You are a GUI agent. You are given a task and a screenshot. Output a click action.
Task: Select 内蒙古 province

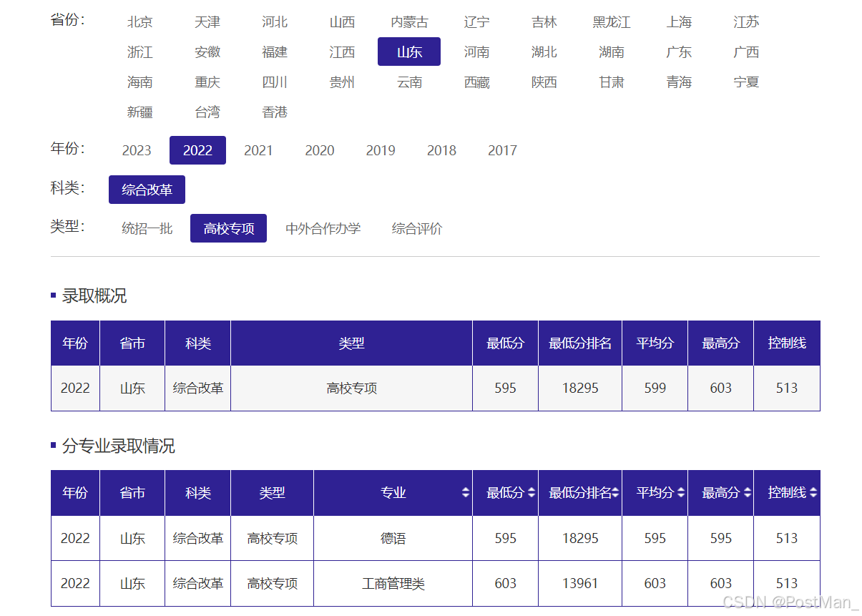(x=409, y=22)
